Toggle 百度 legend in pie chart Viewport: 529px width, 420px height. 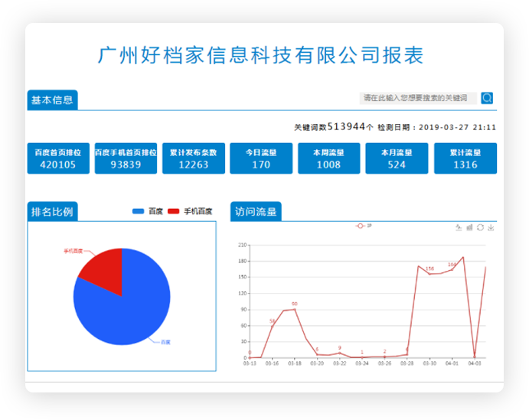coord(148,211)
